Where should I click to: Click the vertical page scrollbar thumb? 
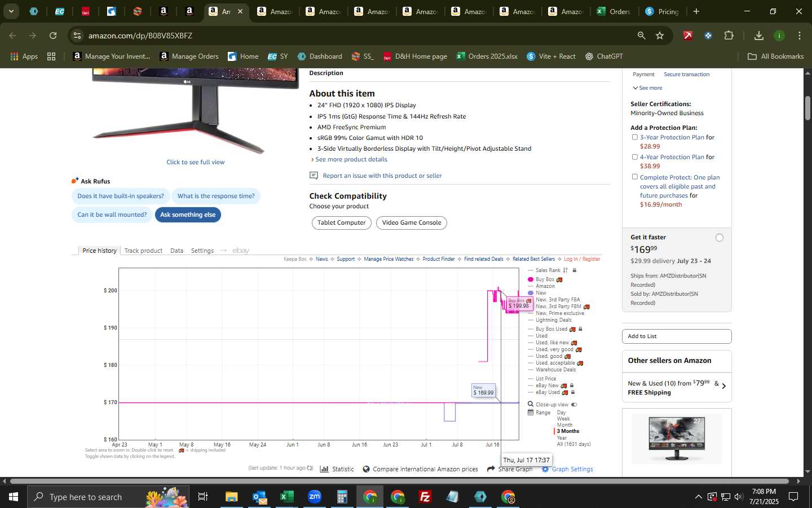coord(807,108)
